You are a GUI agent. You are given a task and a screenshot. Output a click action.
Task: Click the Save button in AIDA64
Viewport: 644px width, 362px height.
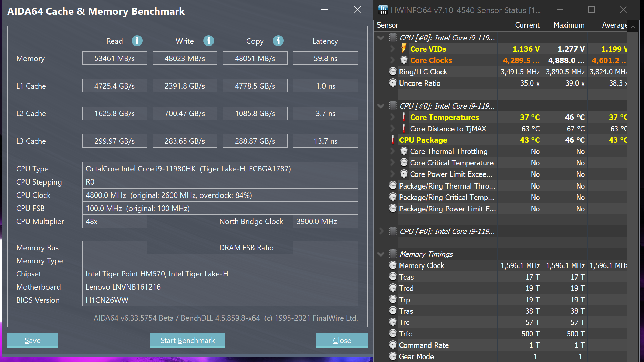point(33,340)
